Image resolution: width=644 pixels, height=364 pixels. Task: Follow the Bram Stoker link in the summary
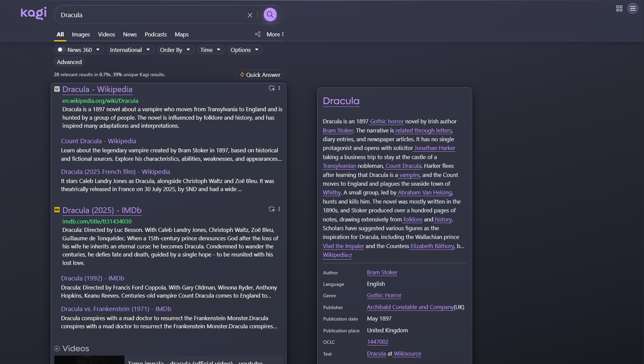pyautogui.click(x=338, y=130)
